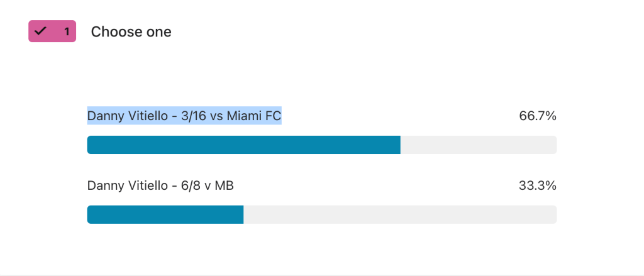Viewport: 644px width, 276px height.
Task: Click blue filled part of Miami FC bar
Action: pyautogui.click(x=243, y=145)
